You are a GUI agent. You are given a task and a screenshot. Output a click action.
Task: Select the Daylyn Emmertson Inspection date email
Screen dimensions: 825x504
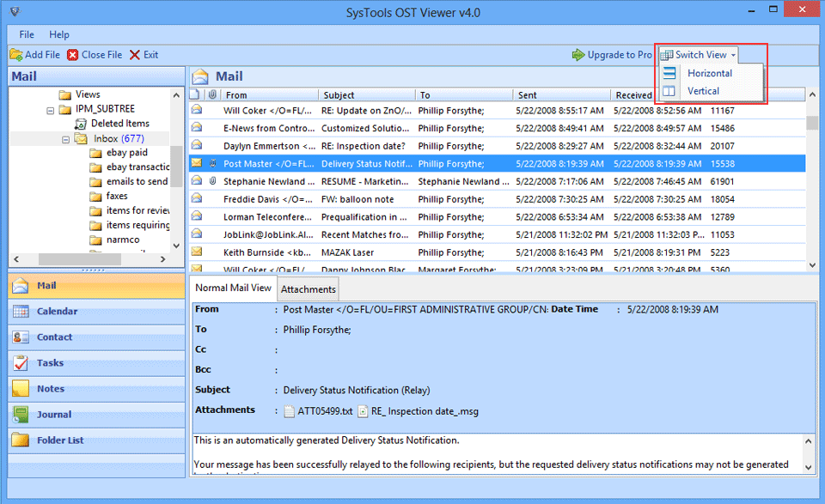498,146
